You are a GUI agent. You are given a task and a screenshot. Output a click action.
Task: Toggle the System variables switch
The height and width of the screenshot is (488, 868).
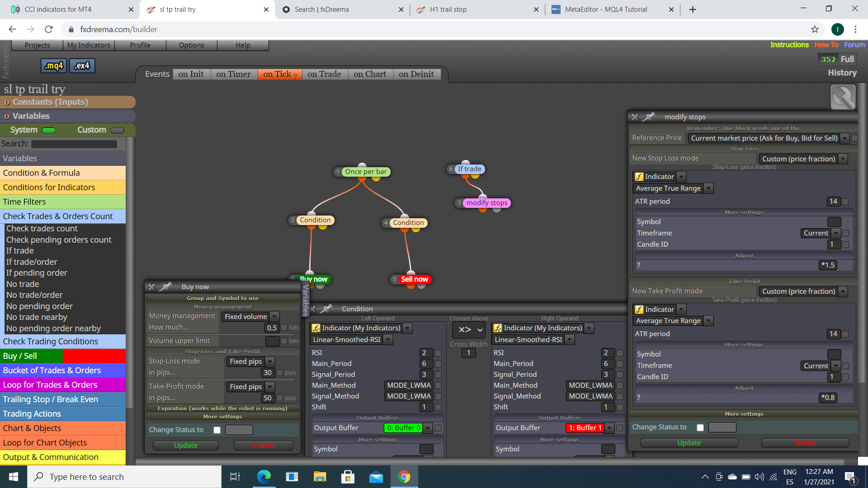pyautogui.click(x=48, y=130)
